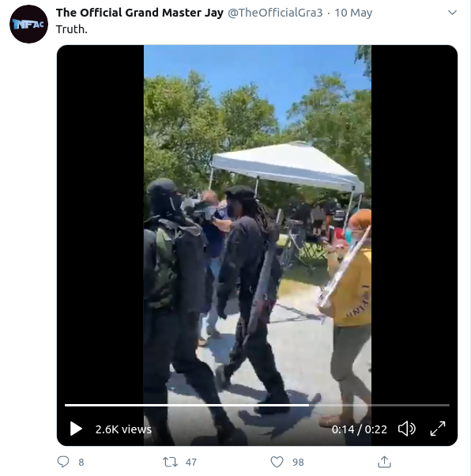This screenshot has width=471, height=476.
Task: Mute the video sound
Action: click(406, 429)
